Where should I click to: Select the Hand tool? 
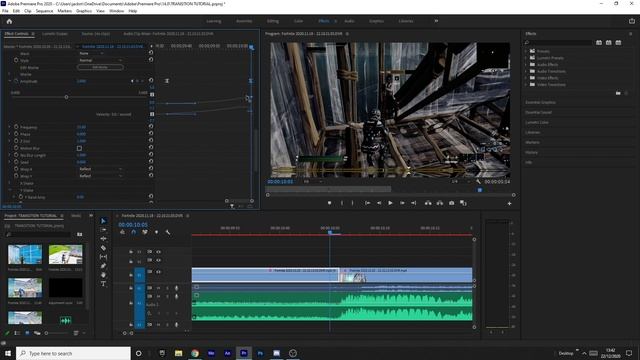point(103,275)
